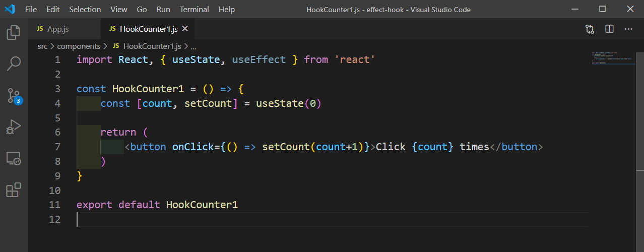Click the src breadcrumb segment

42,46
